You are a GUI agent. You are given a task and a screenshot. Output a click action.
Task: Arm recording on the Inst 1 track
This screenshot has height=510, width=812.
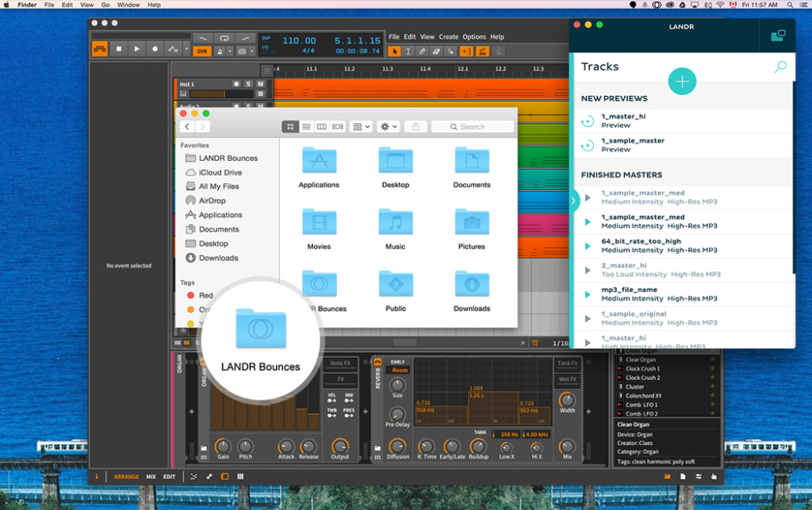[236, 84]
